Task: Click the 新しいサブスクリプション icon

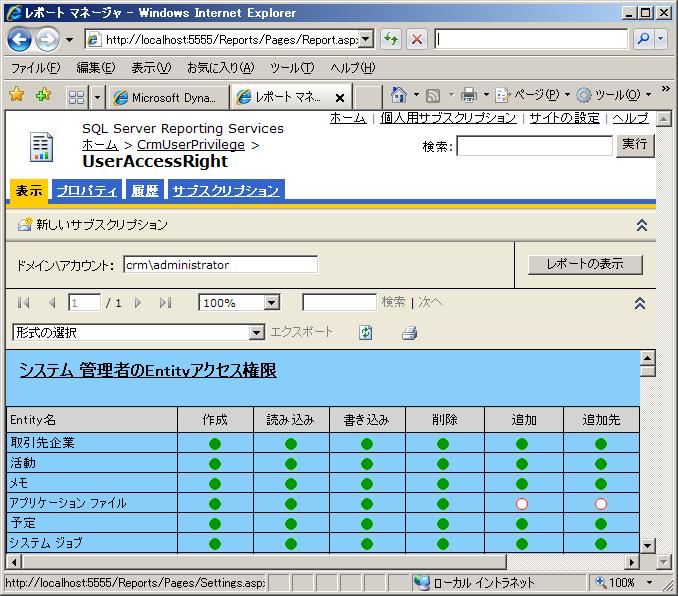Action: tap(25, 224)
